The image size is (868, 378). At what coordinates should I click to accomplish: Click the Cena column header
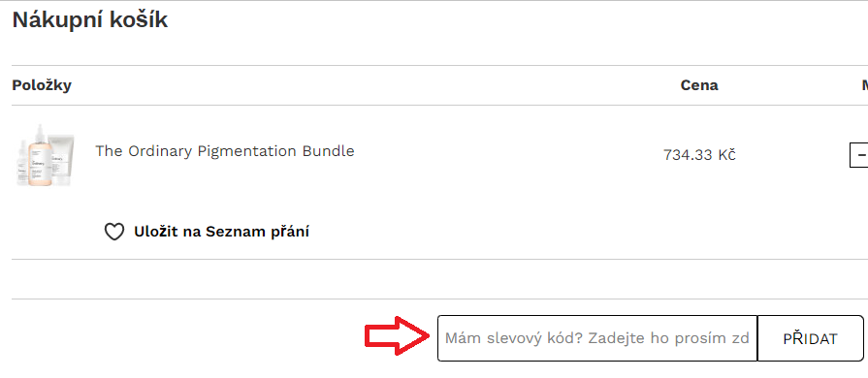699,85
